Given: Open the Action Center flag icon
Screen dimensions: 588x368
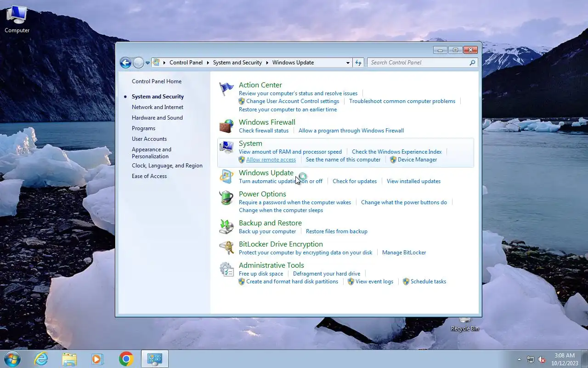Looking at the screenshot, I should (226, 89).
